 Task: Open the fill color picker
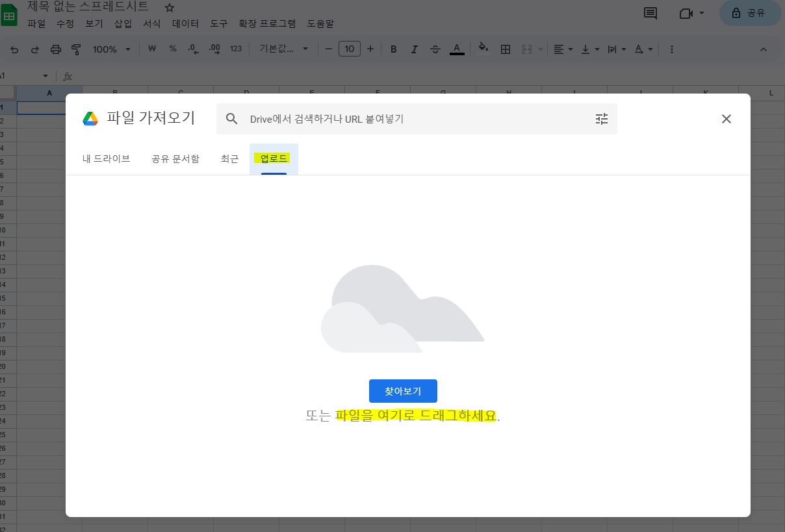483,49
